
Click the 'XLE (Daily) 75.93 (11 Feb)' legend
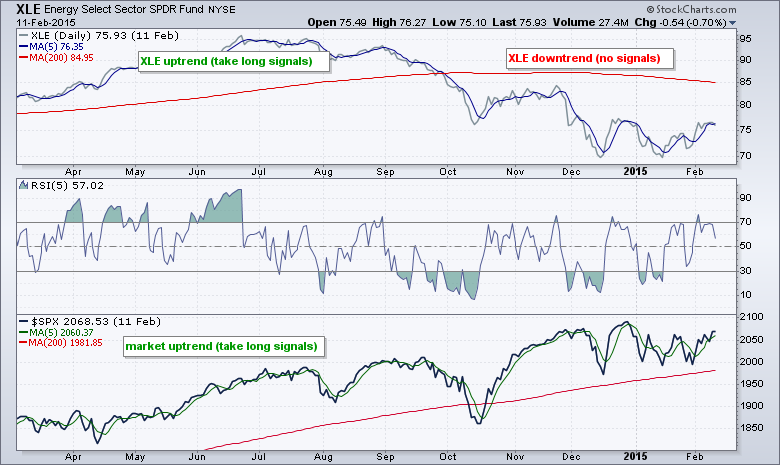click(98, 35)
